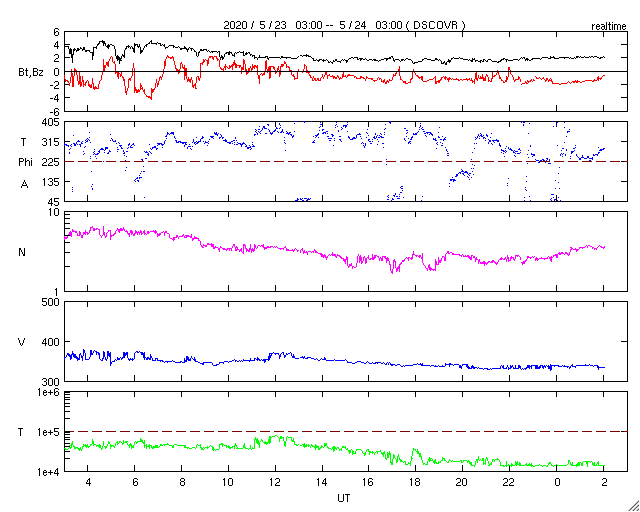Click the '10' value on density axis
Screen dimensions: 640x512
(55, 213)
